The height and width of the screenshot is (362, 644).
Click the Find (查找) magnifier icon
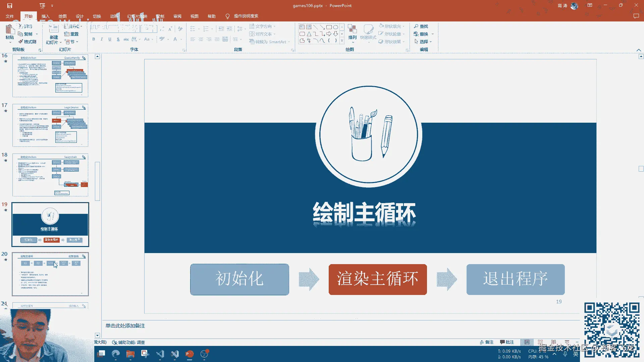[416, 26]
